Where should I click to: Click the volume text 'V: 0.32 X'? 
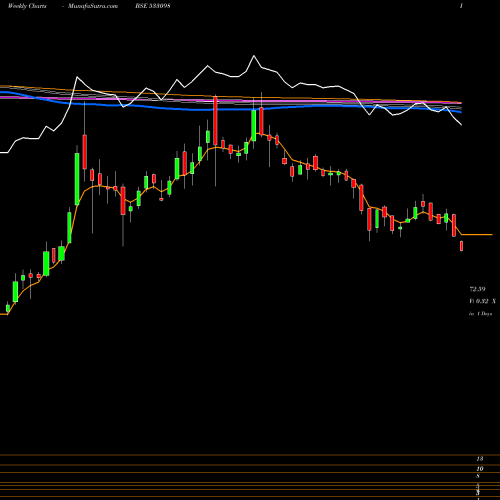pyautogui.click(x=482, y=301)
